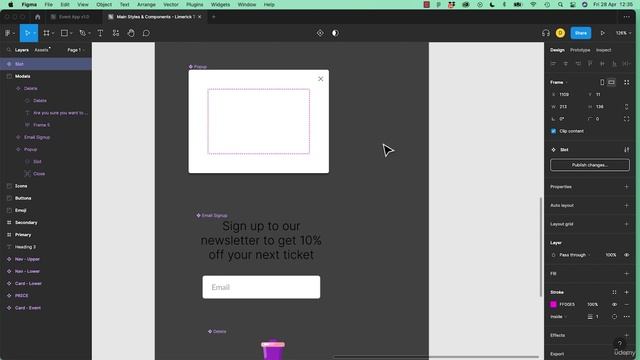This screenshot has width=640, height=360.
Task: Add a new file tab with plus
Action: pyautogui.click(x=213, y=17)
